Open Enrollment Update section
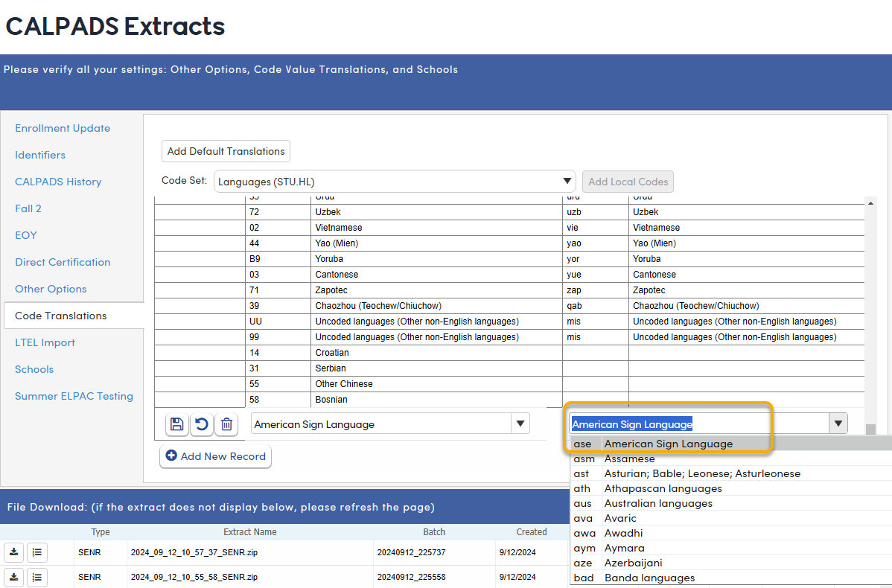The height and width of the screenshot is (588, 892). [x=63, y=128]
